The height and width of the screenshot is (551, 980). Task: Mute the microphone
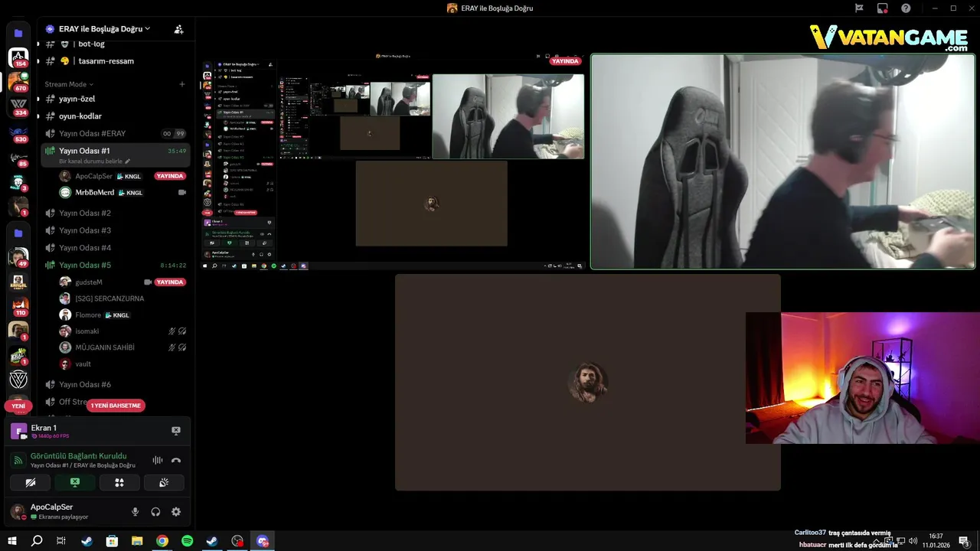[x=135, y=512]
